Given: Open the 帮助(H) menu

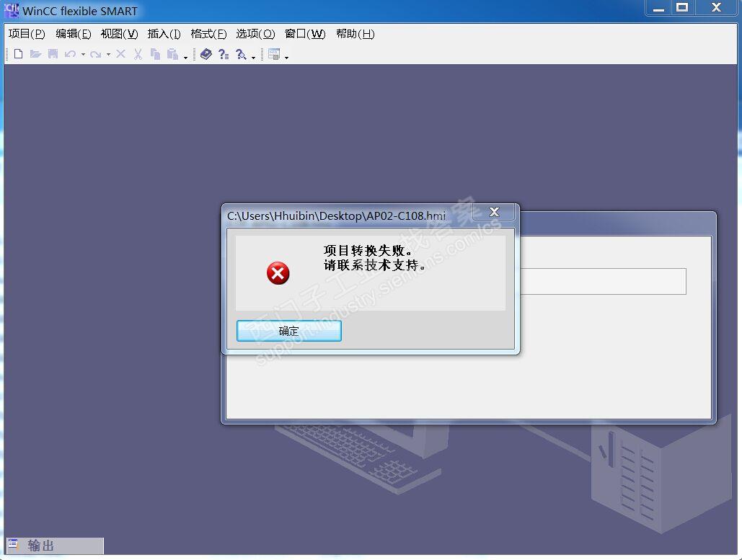Looking at the screenshot, I should [355, 34].
